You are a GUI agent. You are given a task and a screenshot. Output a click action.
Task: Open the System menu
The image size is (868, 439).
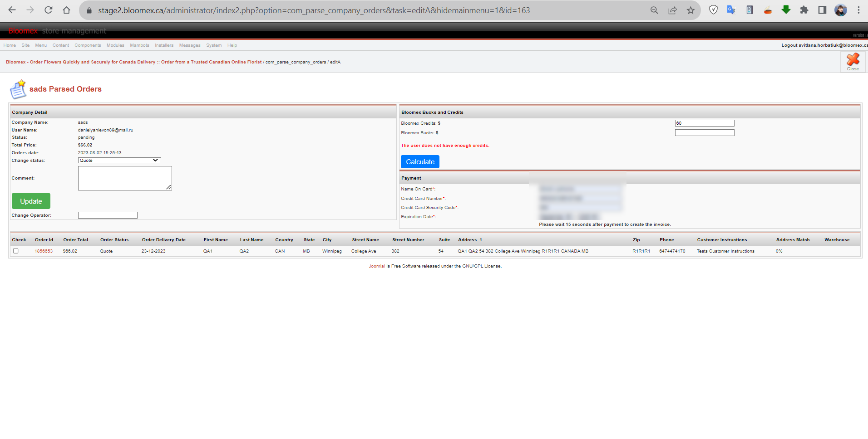pos(214,45)
